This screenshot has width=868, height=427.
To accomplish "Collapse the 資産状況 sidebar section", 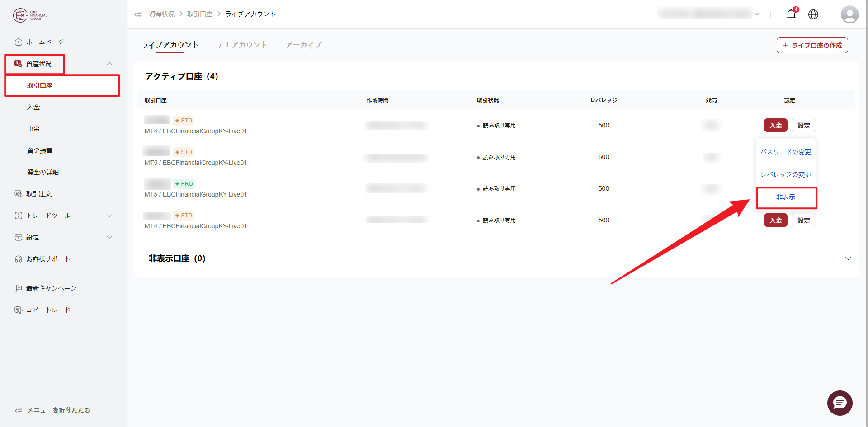I will pos(109,64).
